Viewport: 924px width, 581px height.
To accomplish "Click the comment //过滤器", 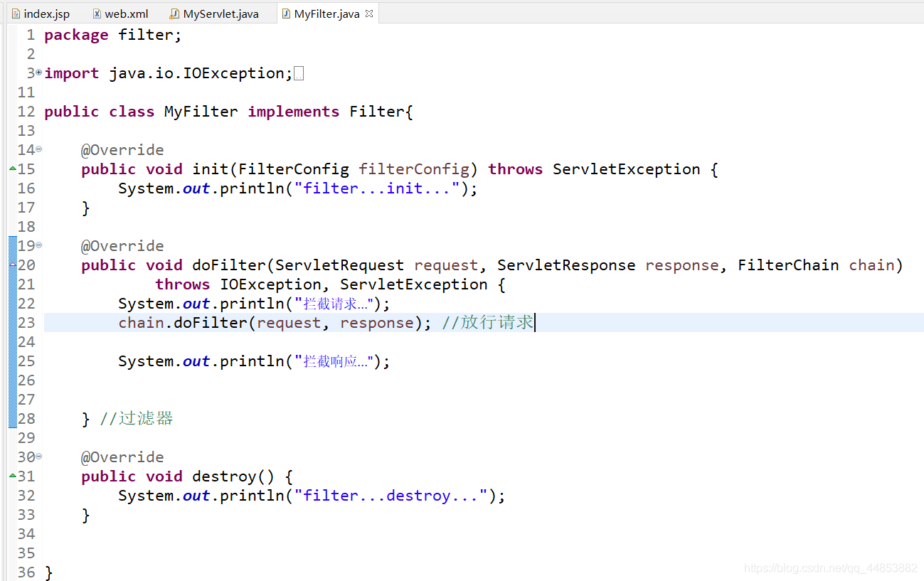I will (137, 419).
